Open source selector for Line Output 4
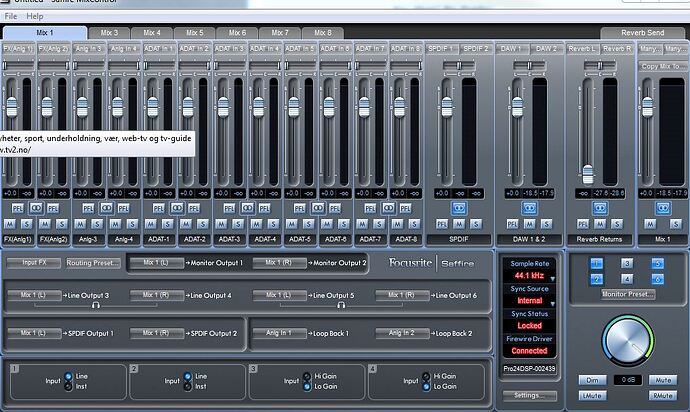The image size is (690, 412). pos(157,295)
